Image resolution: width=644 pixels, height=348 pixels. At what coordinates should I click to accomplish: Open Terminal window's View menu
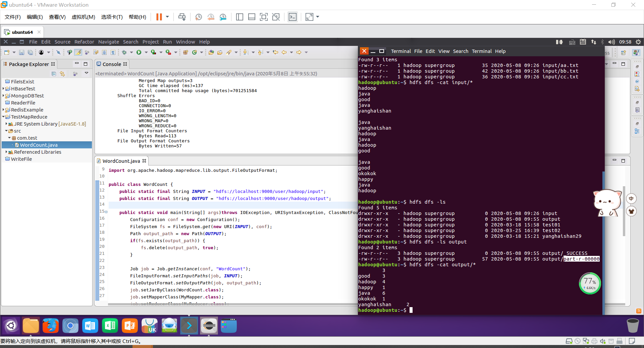444,51
